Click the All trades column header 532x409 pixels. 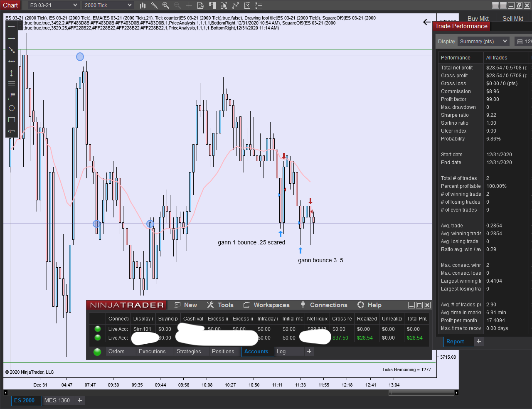(497, 58)
